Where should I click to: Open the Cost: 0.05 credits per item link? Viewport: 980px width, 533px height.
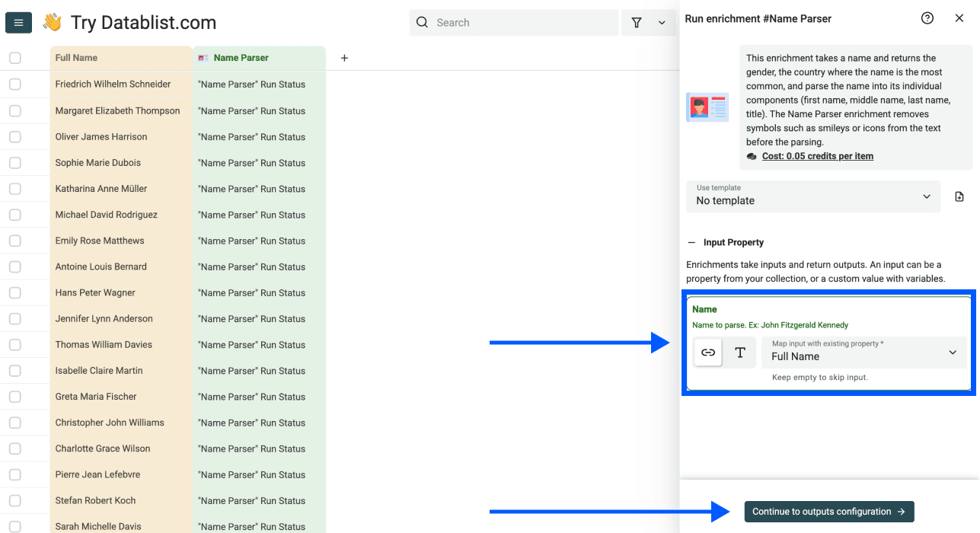817,156
